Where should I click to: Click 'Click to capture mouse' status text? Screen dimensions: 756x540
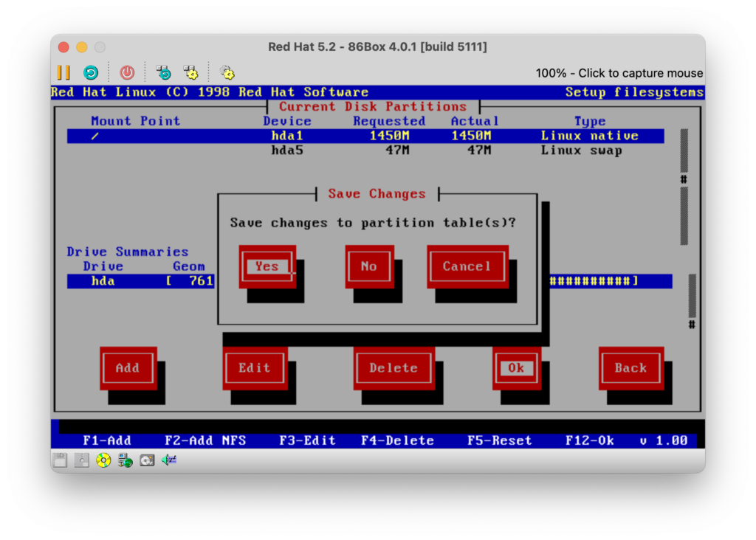coord(640,73)
